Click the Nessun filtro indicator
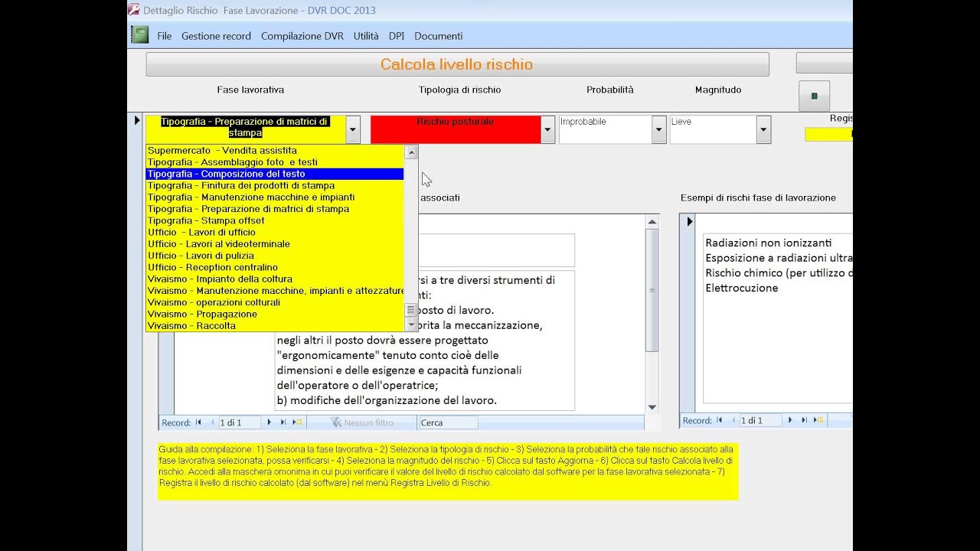The width and height of the screenshot is (980, 551). [x=362, y=422]
